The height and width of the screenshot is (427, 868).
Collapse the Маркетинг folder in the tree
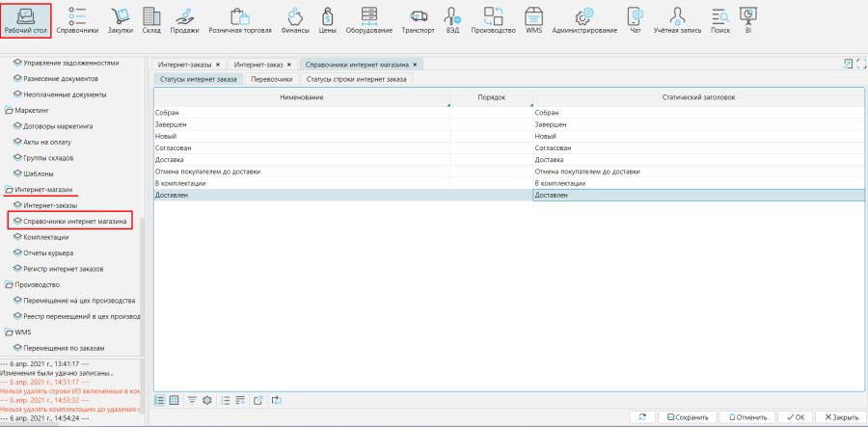(x=9, y=111)
